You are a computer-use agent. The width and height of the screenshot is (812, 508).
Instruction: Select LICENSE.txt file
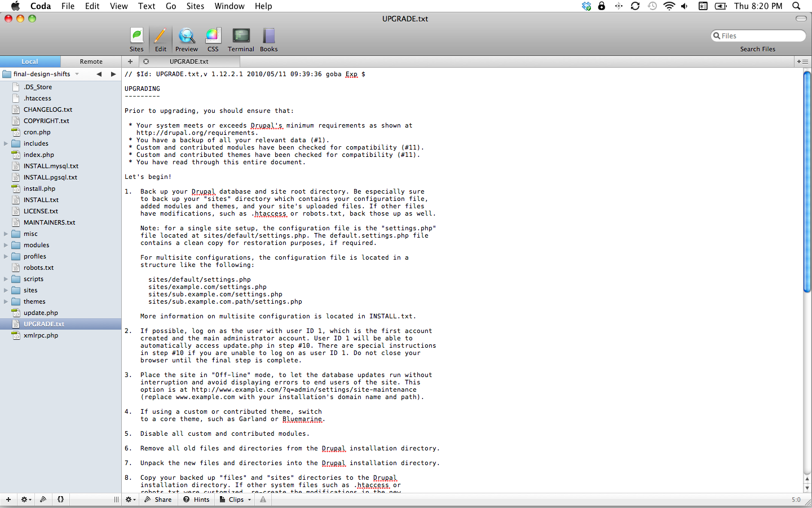[x=60, y=211]
